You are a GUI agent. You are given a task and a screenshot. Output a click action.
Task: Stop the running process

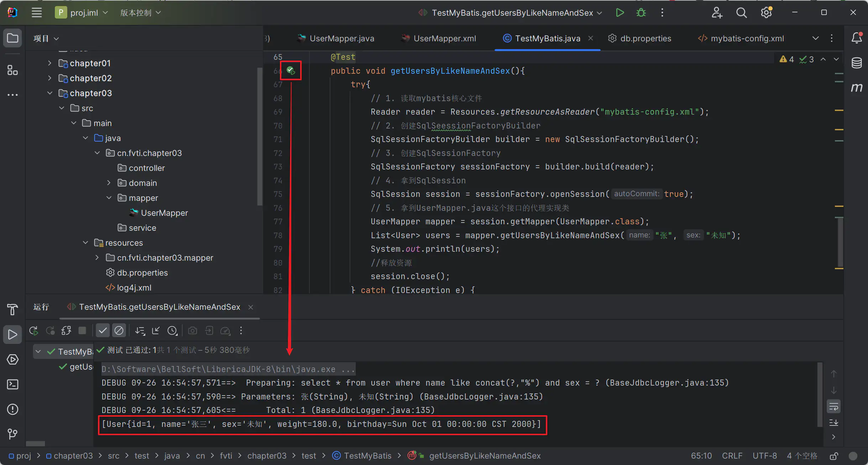pyautogui.click(x=82, y=331)
